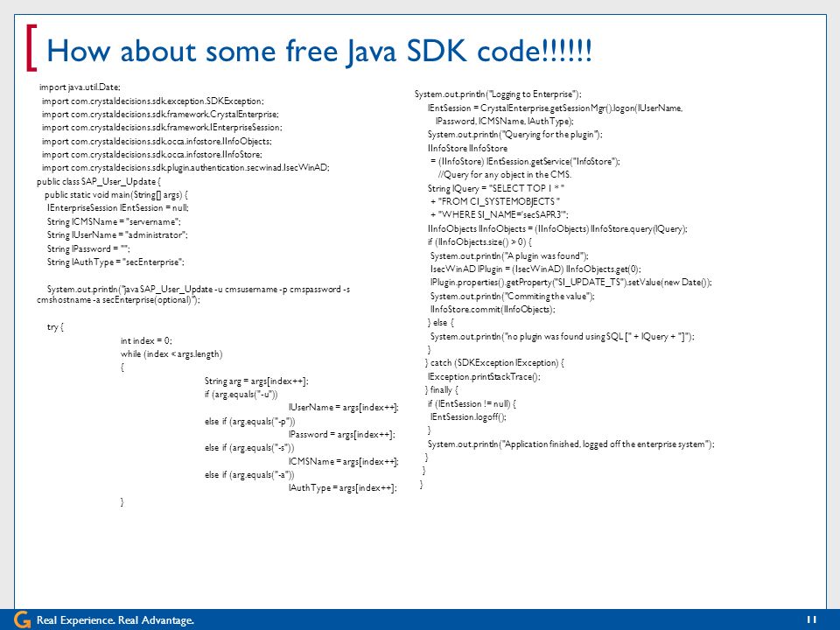Viewport: 840px width, 630px height.
Task: Click the 'IInfoStore lInfoStore' line
Action: click(x=467, y=149)
